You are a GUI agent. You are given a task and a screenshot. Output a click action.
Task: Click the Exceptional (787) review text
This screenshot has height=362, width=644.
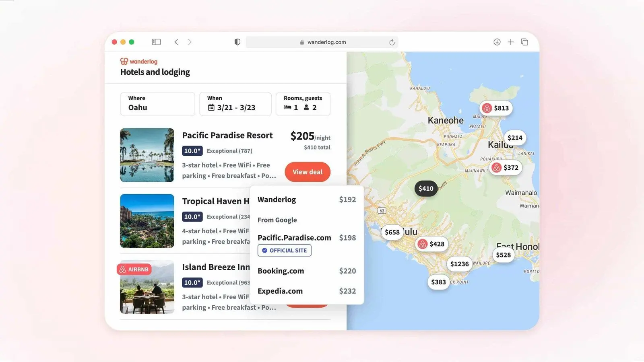point(229,151)
